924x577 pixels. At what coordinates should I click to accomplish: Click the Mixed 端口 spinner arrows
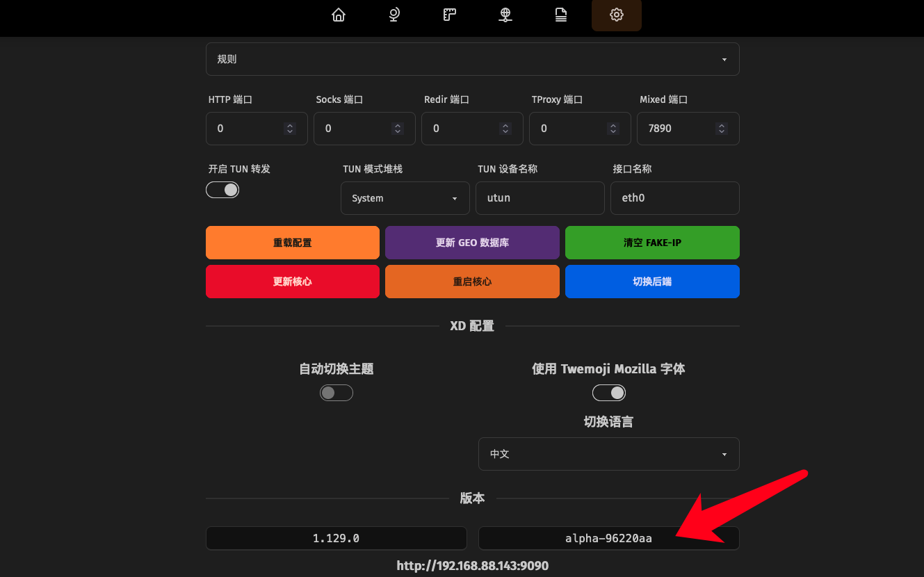[x=722, y=129]
